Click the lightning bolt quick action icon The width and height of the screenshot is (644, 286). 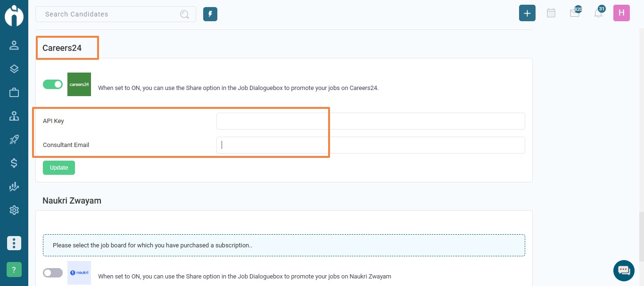(x=210, y=14)
